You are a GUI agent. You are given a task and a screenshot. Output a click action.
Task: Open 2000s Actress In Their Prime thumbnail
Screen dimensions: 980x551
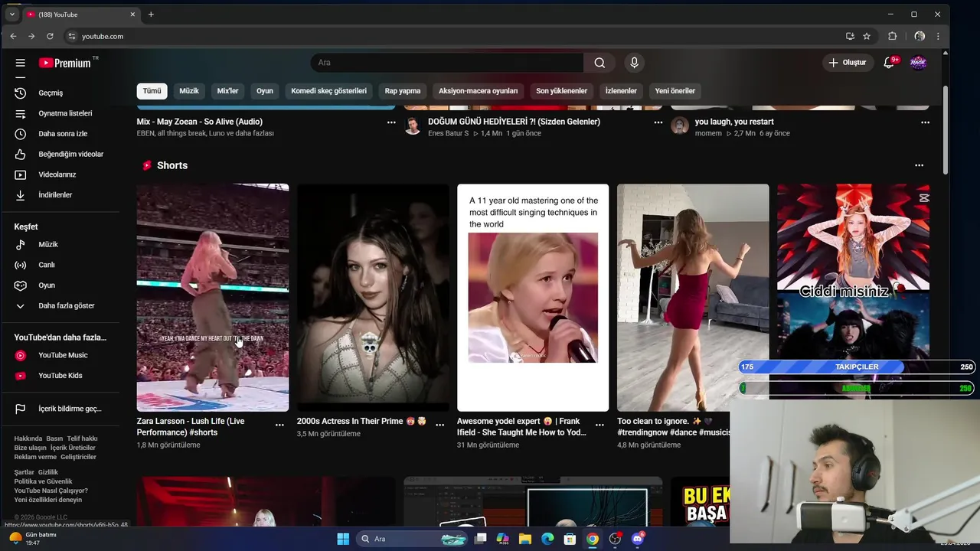(373, 298)
